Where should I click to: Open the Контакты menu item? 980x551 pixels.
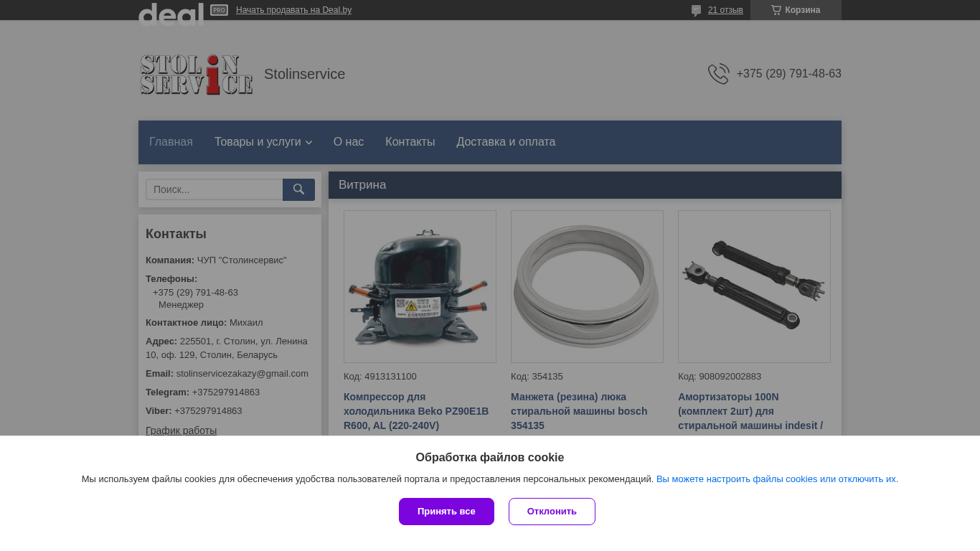coord(410,142)
